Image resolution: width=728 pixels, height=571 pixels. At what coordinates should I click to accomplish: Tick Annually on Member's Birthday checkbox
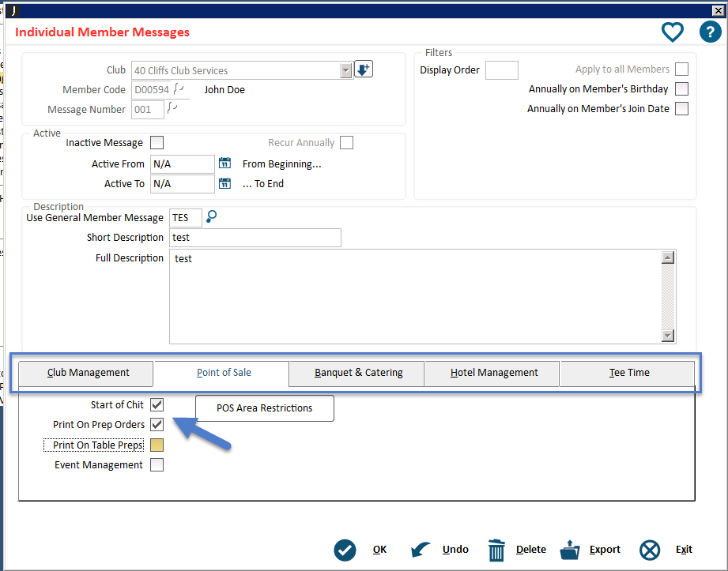pos(681,89)
